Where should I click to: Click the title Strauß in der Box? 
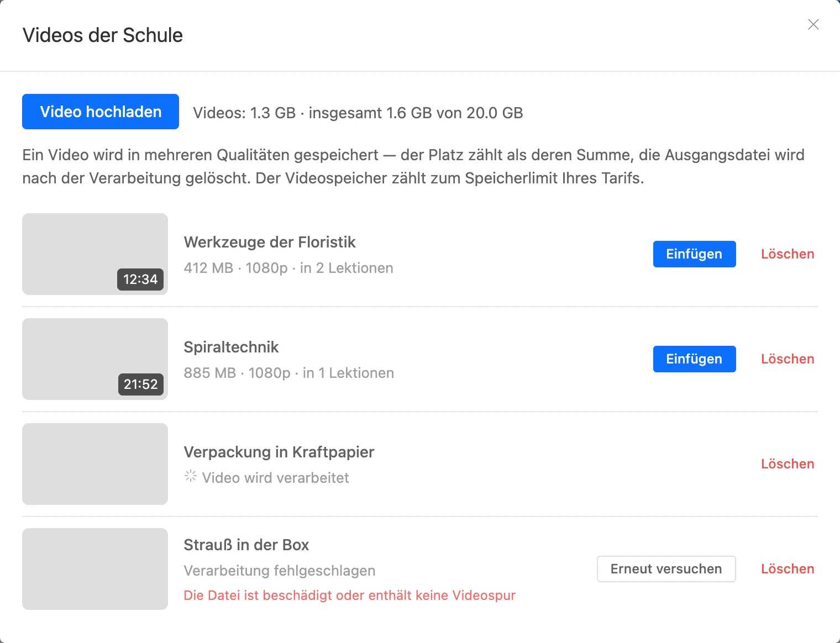point(246,545)
